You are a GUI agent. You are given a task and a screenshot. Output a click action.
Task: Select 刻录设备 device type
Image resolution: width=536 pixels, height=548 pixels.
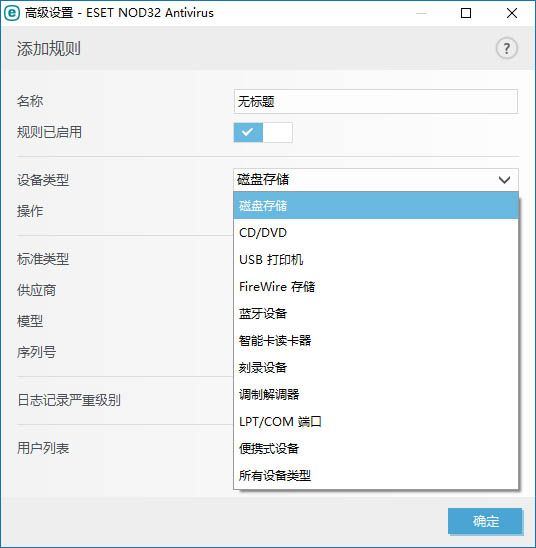click(376, 367)
